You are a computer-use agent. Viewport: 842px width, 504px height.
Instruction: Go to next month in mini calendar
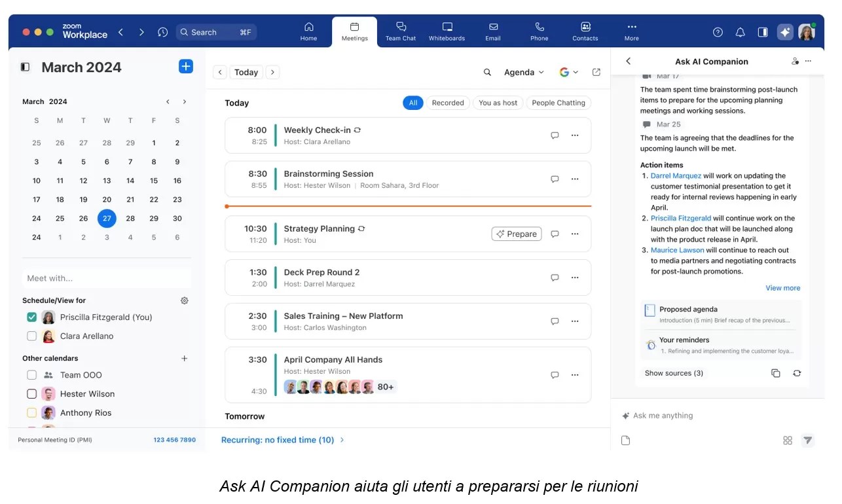click(185, 101)
